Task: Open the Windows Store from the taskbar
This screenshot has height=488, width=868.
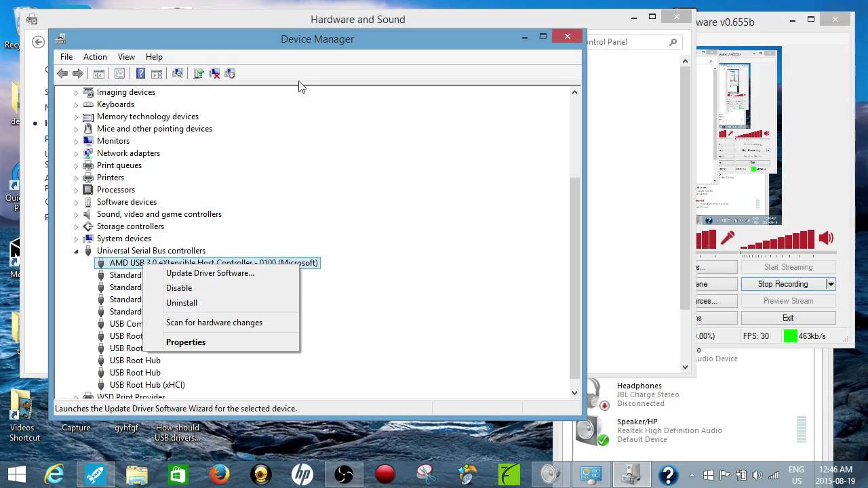Action: 178,474
